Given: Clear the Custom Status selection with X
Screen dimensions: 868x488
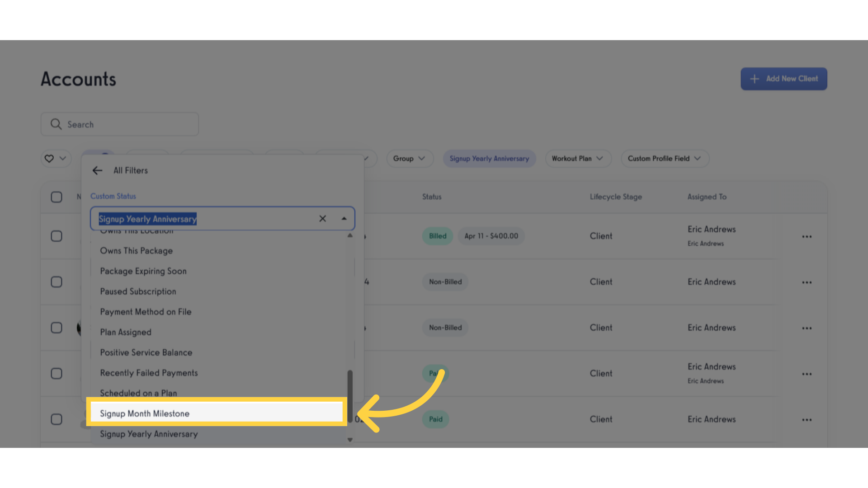Looking at the screenshot, I should click(322, 219).
